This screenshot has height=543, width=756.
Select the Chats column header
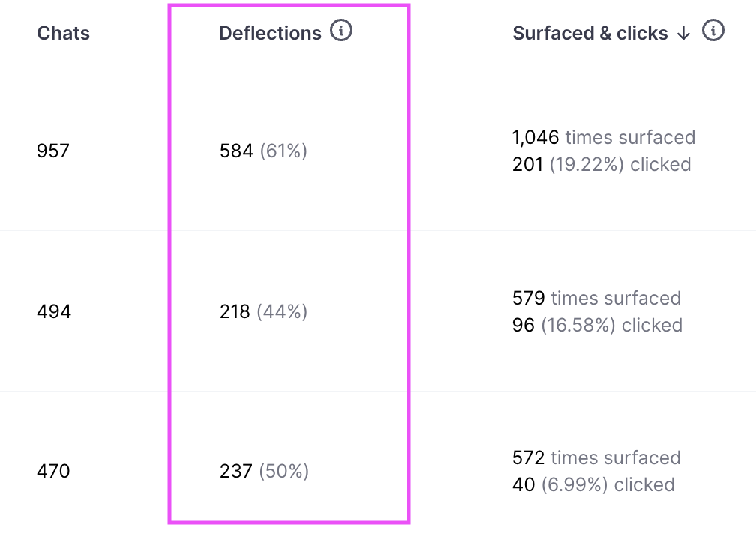[x=64, y=33]
